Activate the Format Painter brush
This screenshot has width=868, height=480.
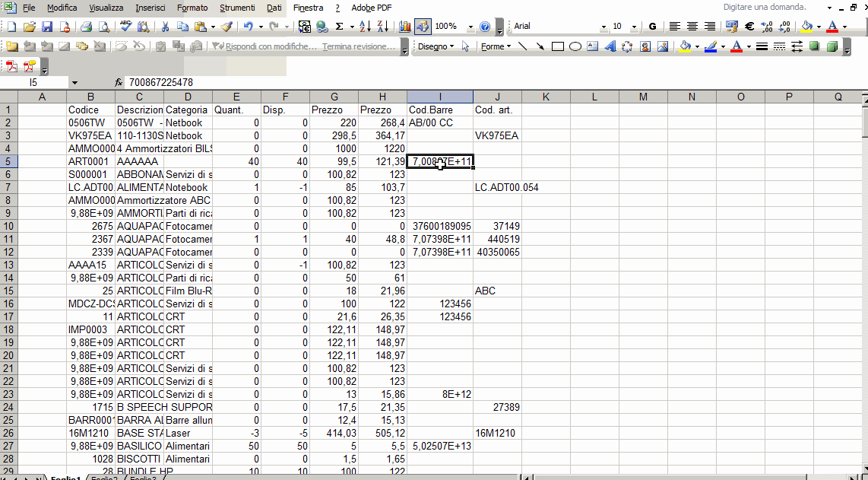point(227,27)
